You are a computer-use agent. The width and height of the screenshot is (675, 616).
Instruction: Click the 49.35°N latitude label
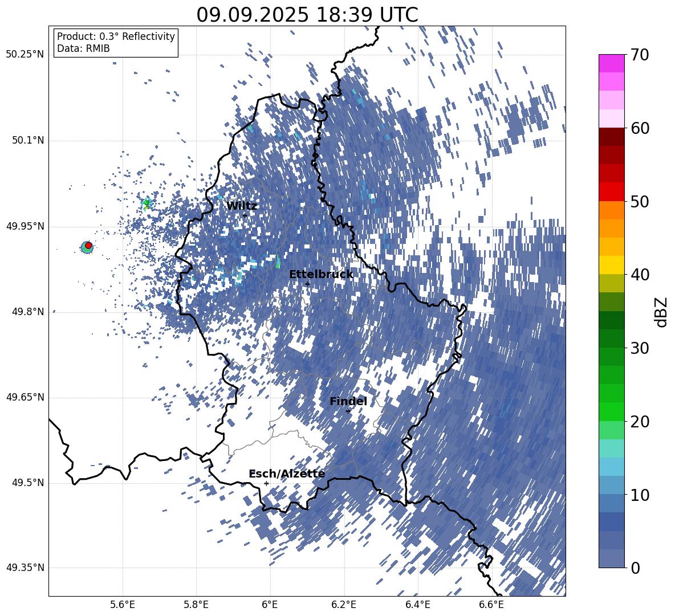[25, 568]
